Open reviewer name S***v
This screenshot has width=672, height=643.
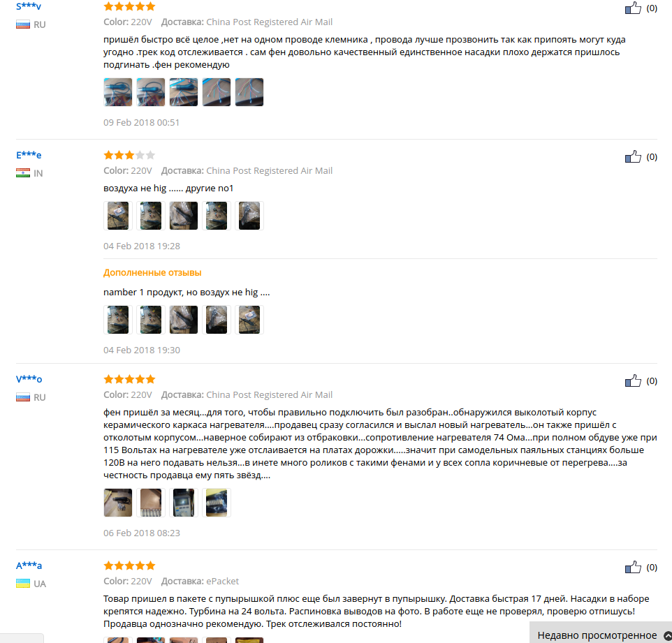[x=28, y=6]
